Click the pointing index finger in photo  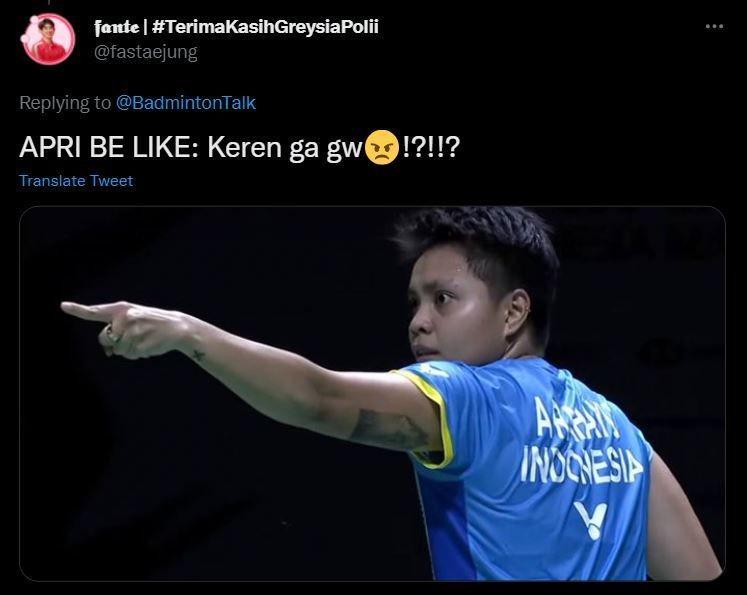86,311
